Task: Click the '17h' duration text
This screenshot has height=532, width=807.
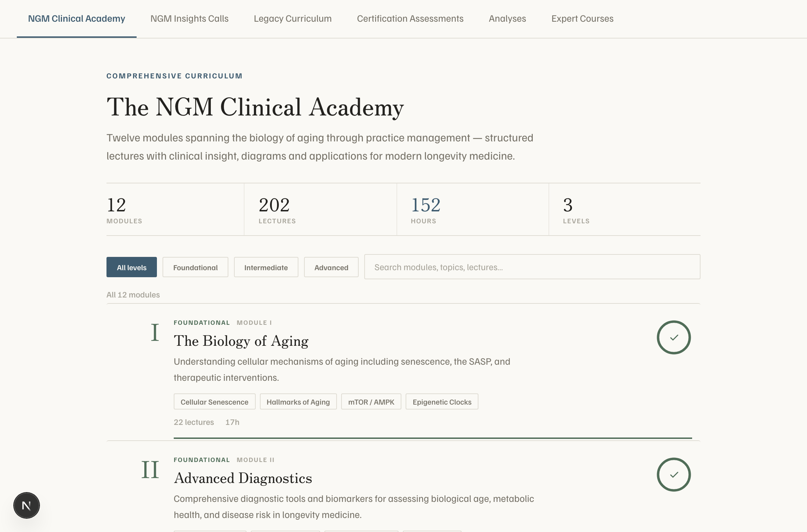Action: click(x=232, y=422)
